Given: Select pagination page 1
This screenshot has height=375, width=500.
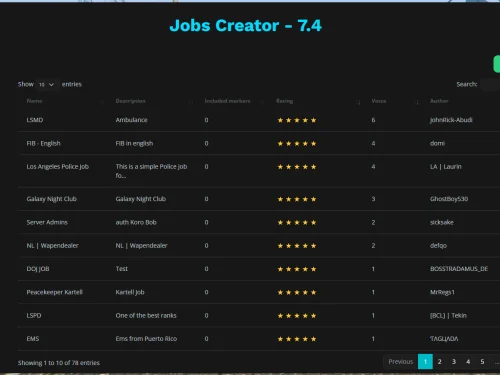Looking at the screenshot, I should coord(425,362).
